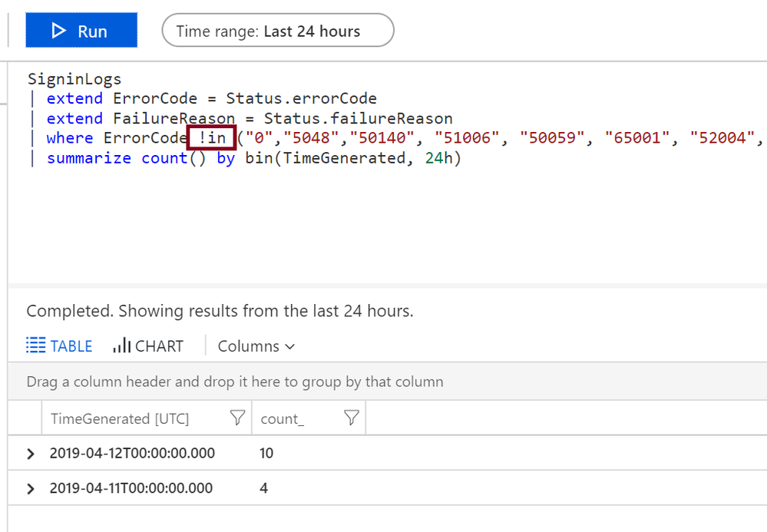Click the summarize keyword in query
The height and width of the screenshot is (532, 767).
[89, 158]
